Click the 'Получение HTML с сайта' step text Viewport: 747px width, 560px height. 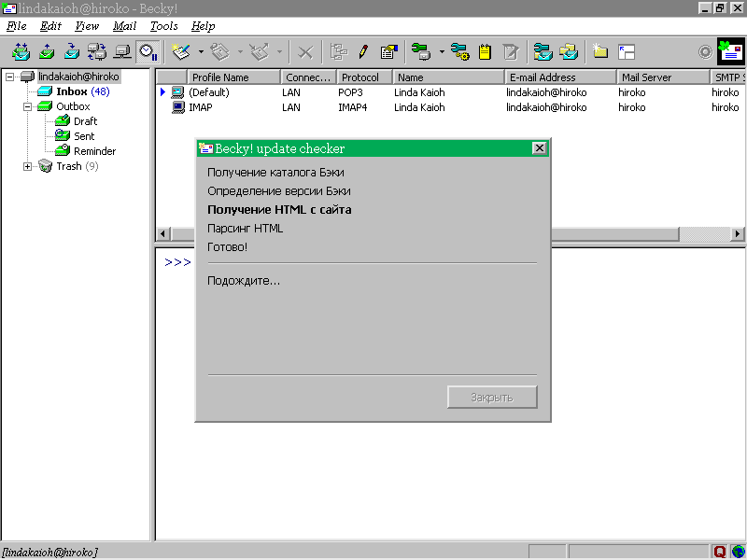pos(279,209)
